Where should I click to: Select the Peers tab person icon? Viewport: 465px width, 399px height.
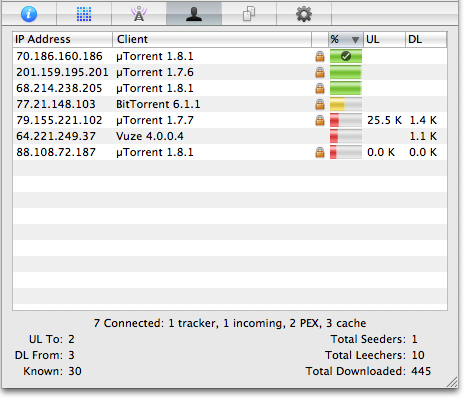[194, 14]
